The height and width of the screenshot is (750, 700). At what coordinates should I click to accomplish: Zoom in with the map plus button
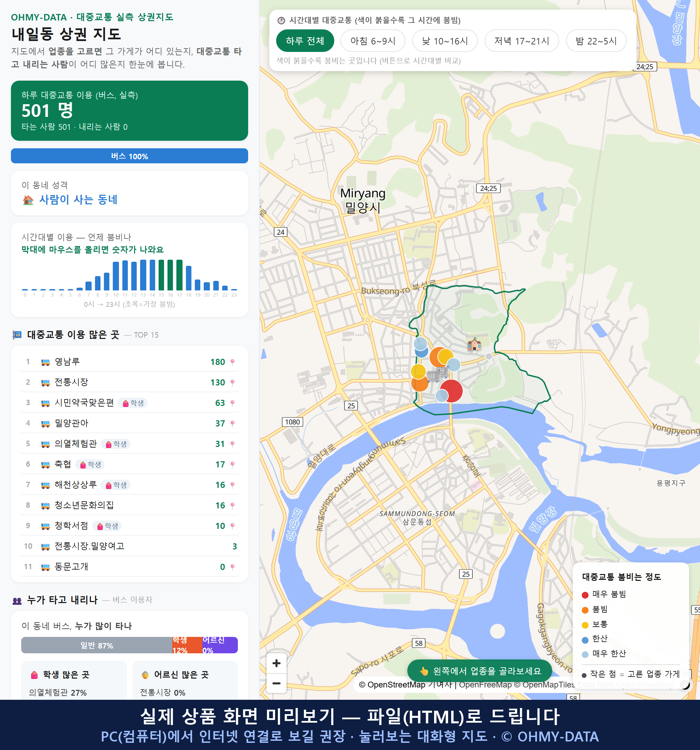pos(276,663)
